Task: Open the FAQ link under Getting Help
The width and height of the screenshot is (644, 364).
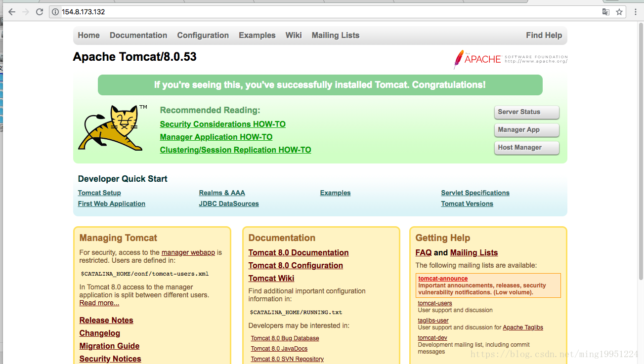Action: (424, 253)
